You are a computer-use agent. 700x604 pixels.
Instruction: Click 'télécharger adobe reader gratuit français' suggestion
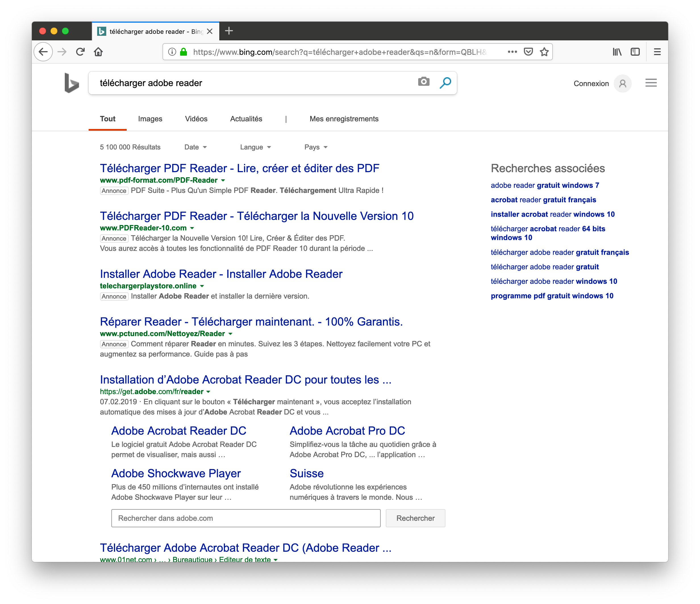click(559, 252)
